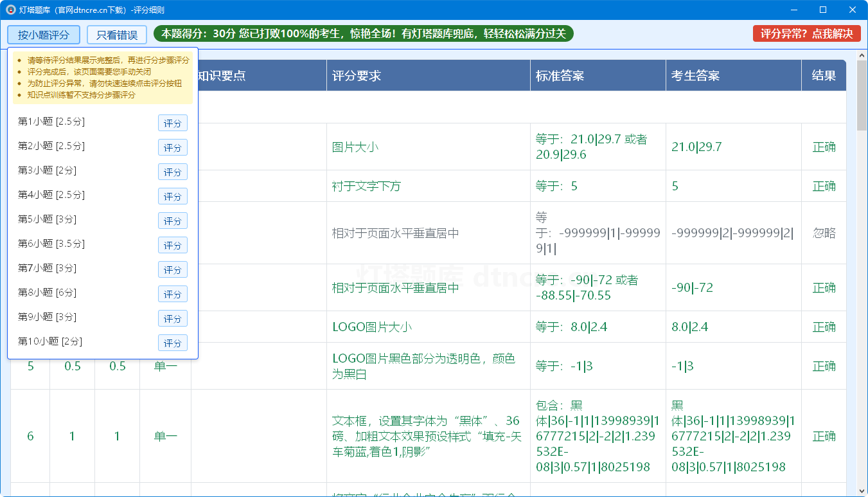Viewport: 868px width, 497px height.
Task: Select the LOGO图片黑色部分为透明色 cell
Action: 429,366
